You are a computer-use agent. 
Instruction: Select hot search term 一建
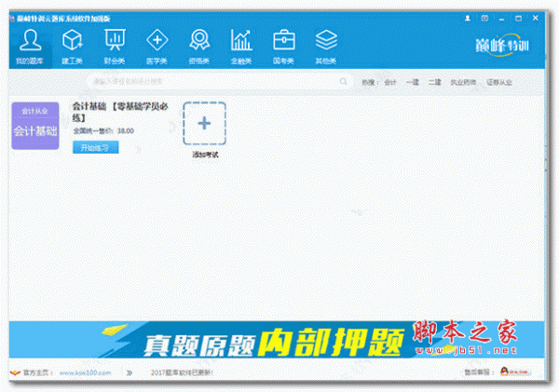(413, 82)
